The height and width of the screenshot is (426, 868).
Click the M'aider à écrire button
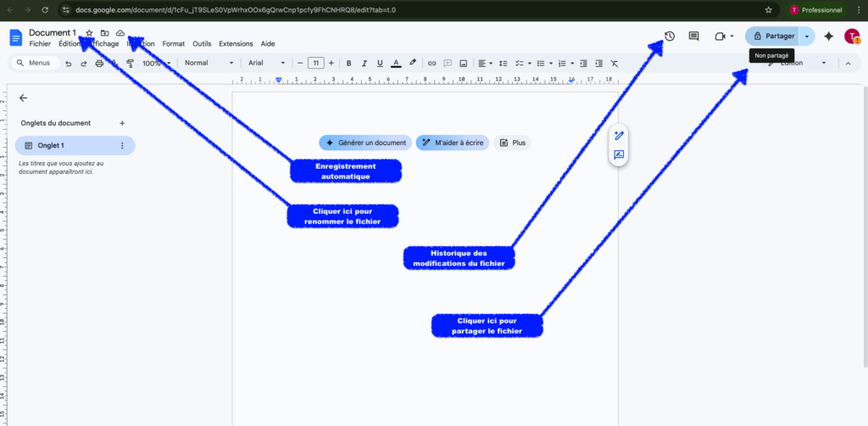(453, 143)
